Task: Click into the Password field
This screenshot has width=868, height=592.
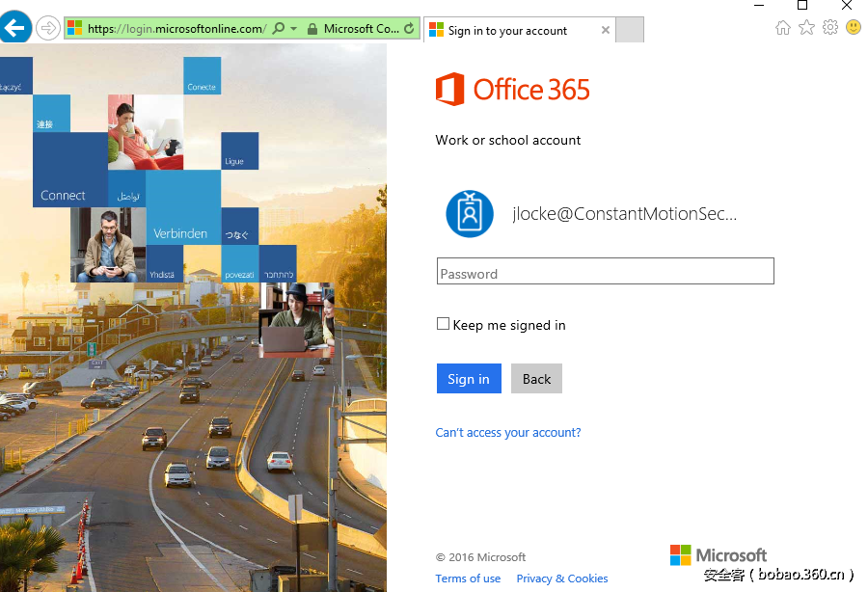Action: pos(606,271)
